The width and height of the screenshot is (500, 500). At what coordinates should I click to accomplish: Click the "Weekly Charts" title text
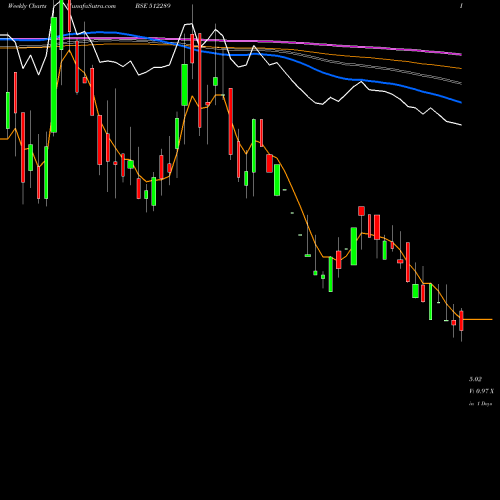pos(27,6)
